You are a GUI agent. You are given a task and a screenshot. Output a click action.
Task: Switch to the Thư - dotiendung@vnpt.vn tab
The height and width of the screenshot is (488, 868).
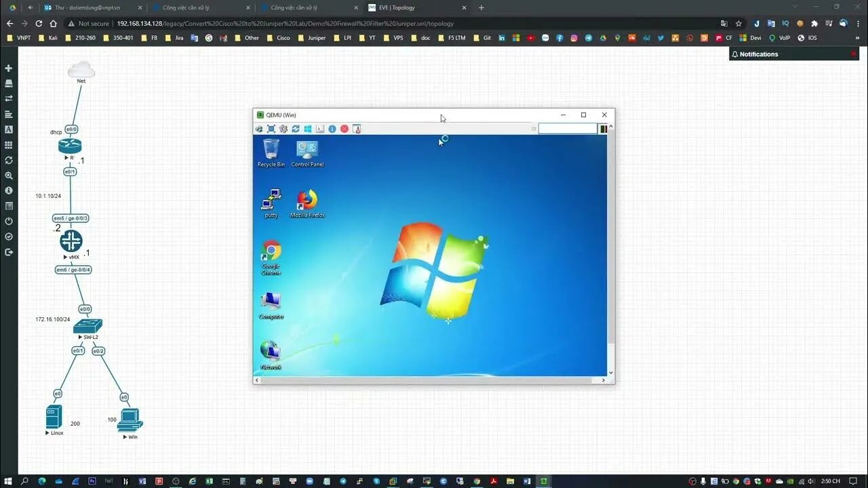pos(94,7)
